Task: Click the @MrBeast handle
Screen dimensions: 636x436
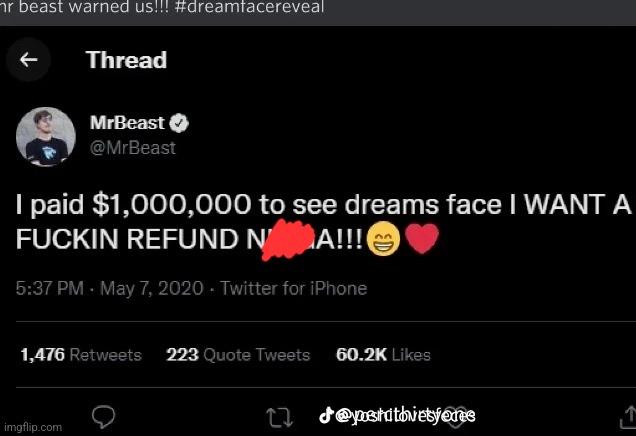Action: pyautogui.click(x=140, y=147)
